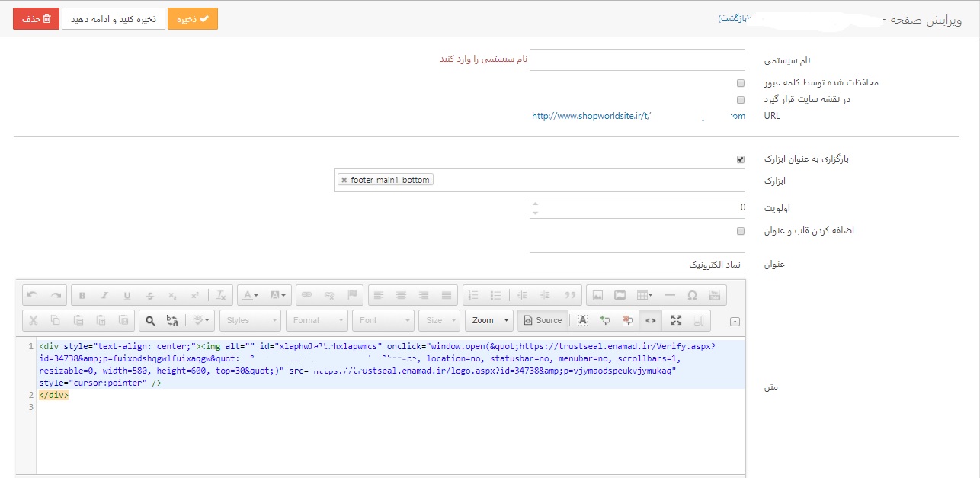The width and height of the screenshot is (980, 478).
Task: Enable the password protected checkbox
Action: (740, 83)
